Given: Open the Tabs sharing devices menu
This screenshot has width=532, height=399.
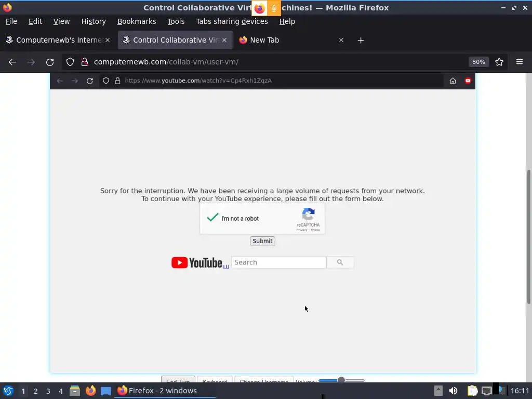Looking at the screenshot, I should click(232, 21).
